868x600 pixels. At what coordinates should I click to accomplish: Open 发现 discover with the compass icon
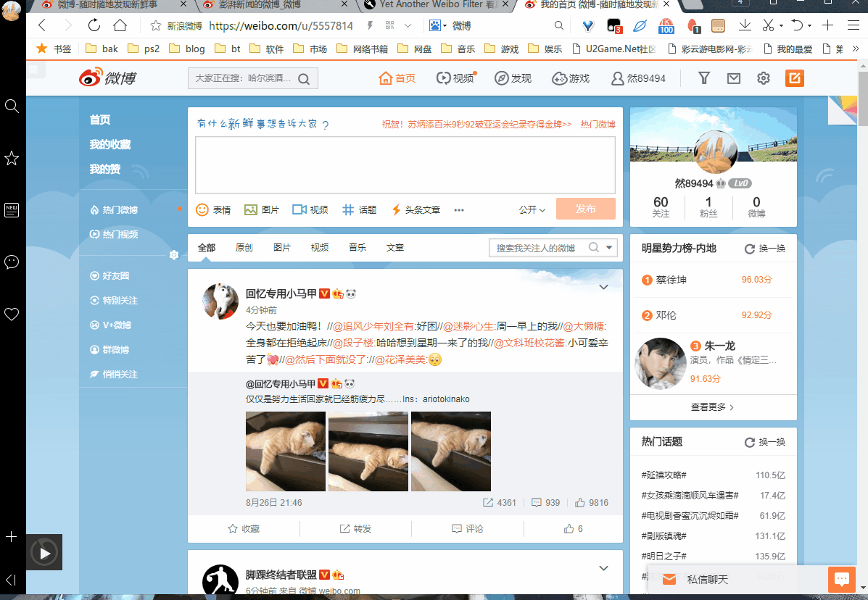pos(513,78)
